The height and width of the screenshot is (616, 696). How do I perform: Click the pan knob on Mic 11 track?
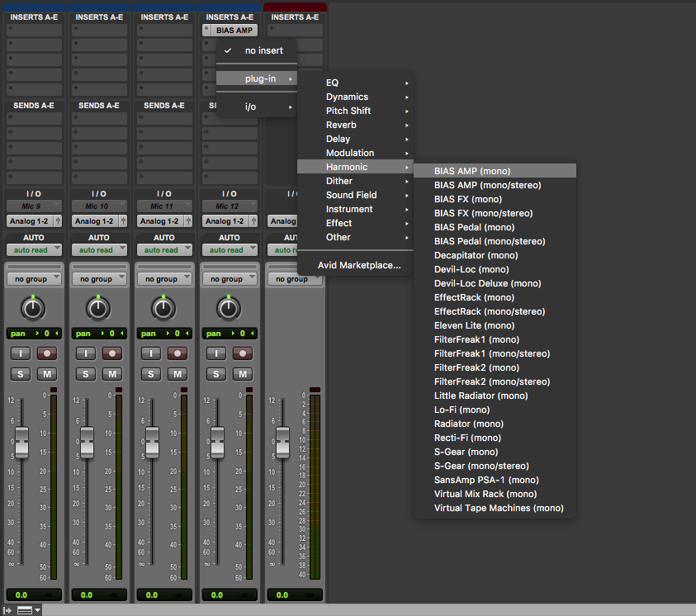[x=163, y=309]
